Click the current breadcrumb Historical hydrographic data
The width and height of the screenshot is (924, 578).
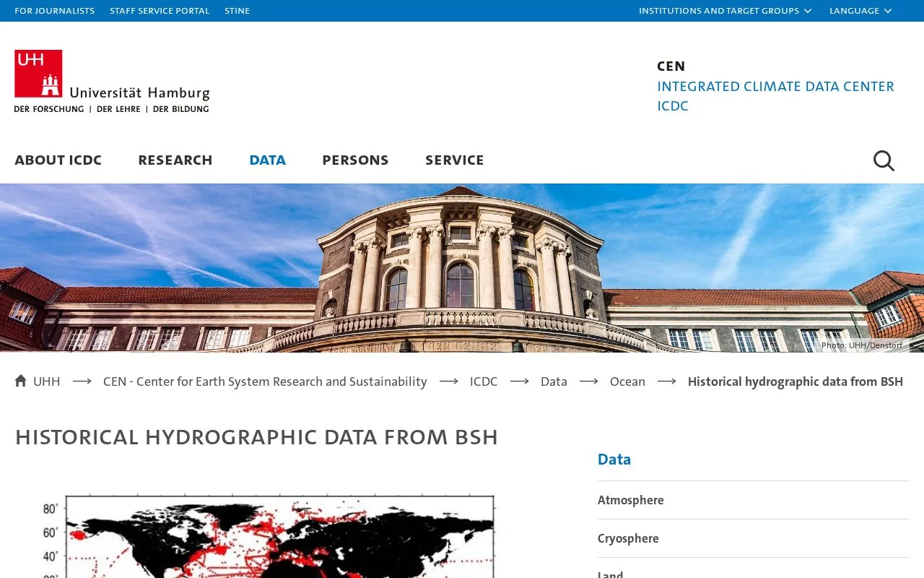pos(796,381)
